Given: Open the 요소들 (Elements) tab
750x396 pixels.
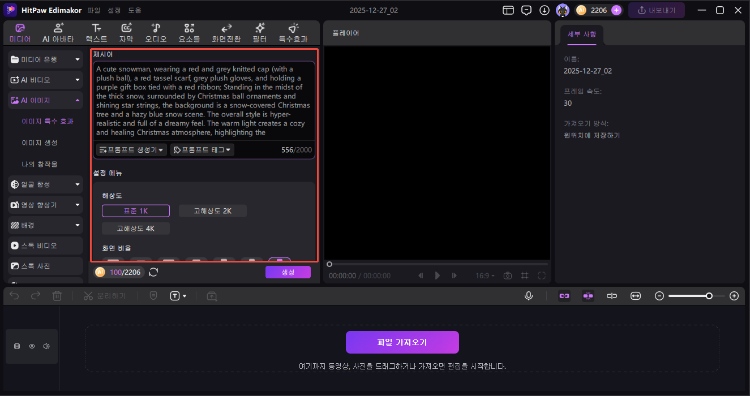Looking at the screenshot, I should point(189,33).
